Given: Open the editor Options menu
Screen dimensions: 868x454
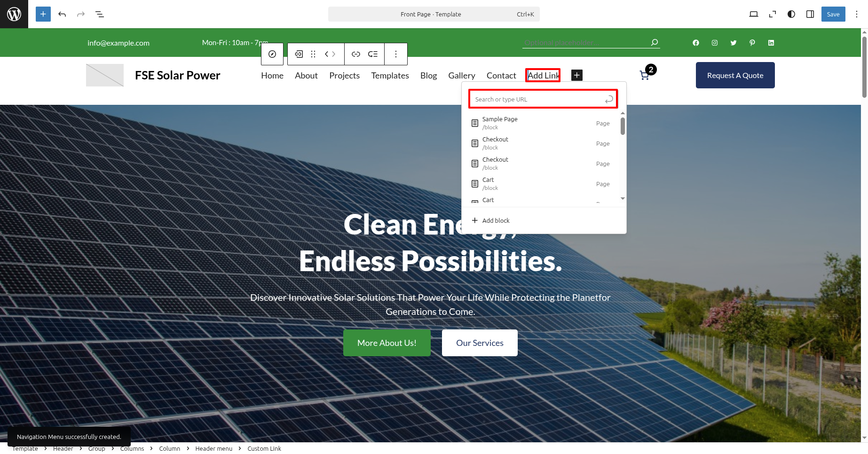Looking at the screenshot, I should pyautogui.click(x=857, y=14).
